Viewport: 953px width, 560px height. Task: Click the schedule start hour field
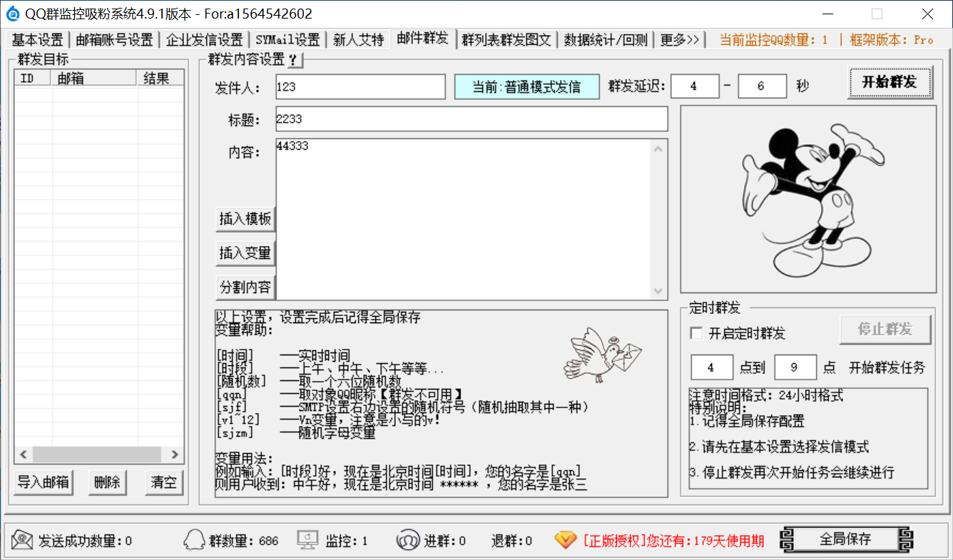(x=712, y=367)
